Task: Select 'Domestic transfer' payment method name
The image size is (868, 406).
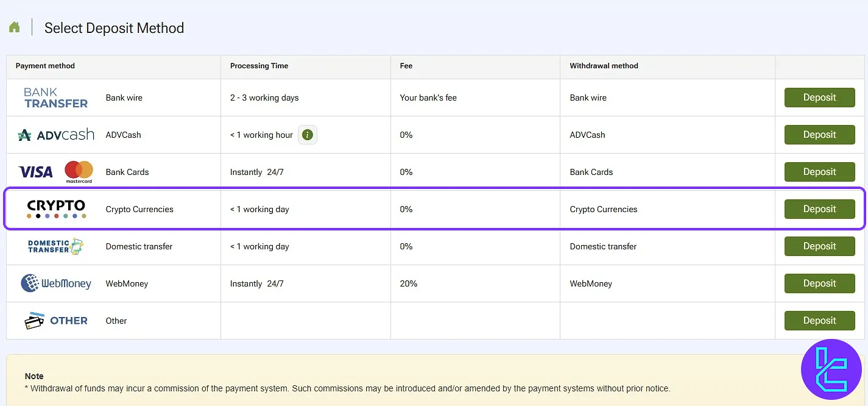Action: (x=139, y=246)
